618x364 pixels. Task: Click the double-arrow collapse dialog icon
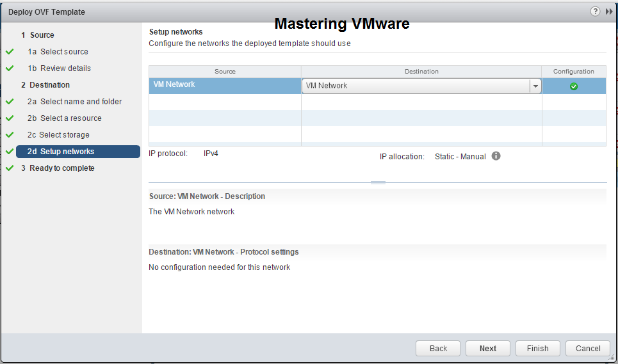click(609, 12)
